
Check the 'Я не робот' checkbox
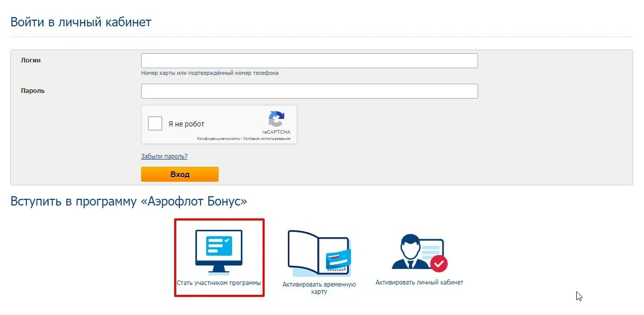pyautogui.click(x=155, y=124)
